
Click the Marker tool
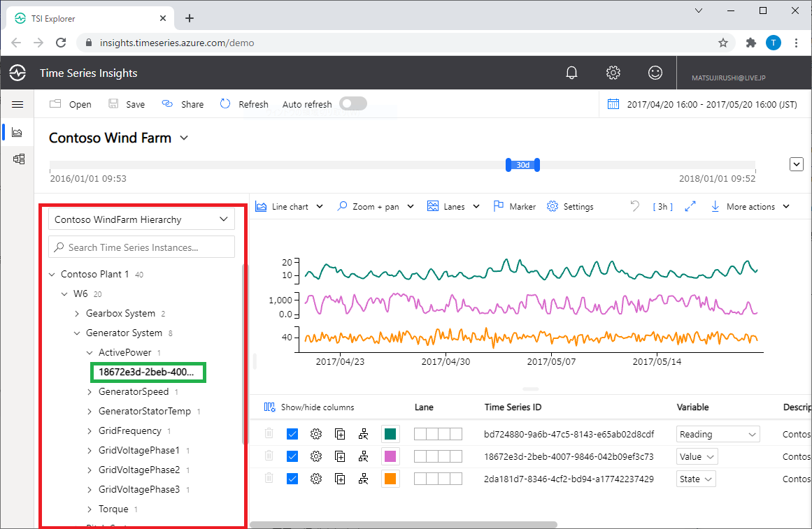coord(515,207)
